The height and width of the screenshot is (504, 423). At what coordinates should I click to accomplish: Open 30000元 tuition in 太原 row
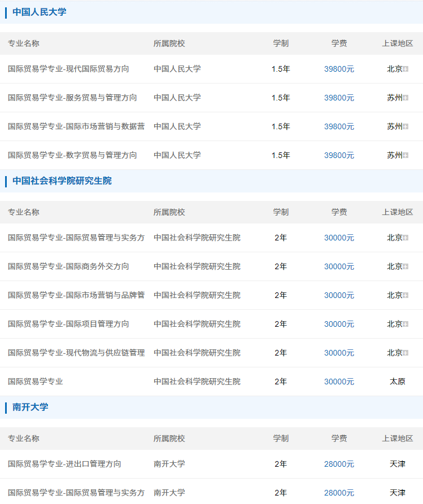[x=339, y=382]
